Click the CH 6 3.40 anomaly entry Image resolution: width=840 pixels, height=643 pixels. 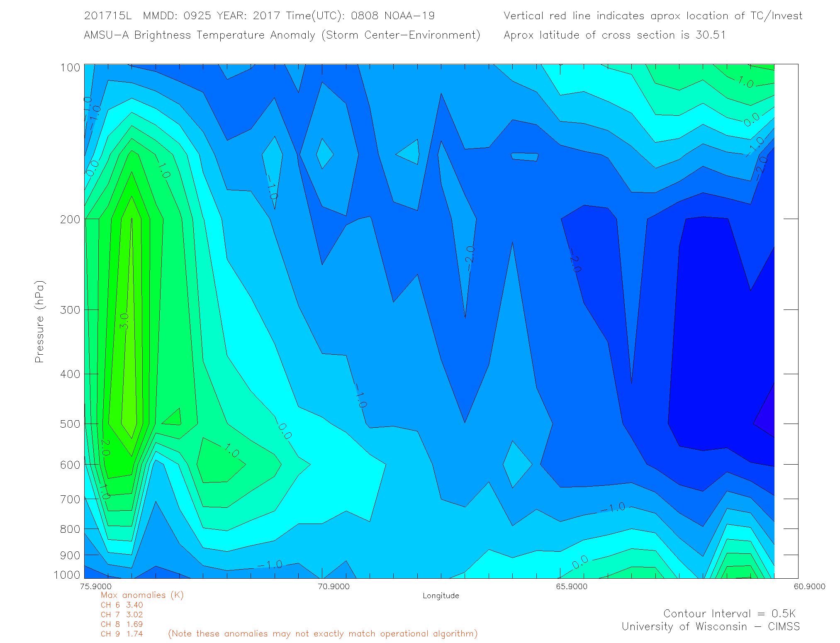click(122, 605)
